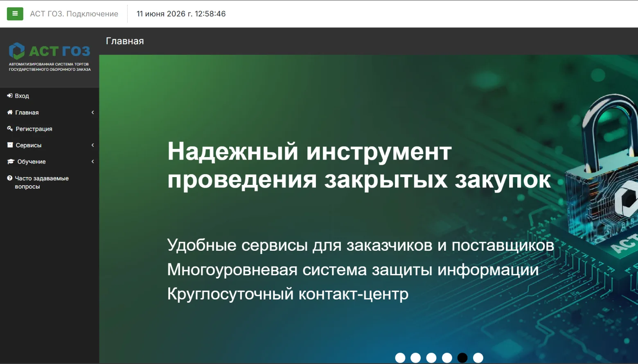Select the Главная sidebar label
The height and width of the screenshot is (364, 638).
tap(27, 112)
